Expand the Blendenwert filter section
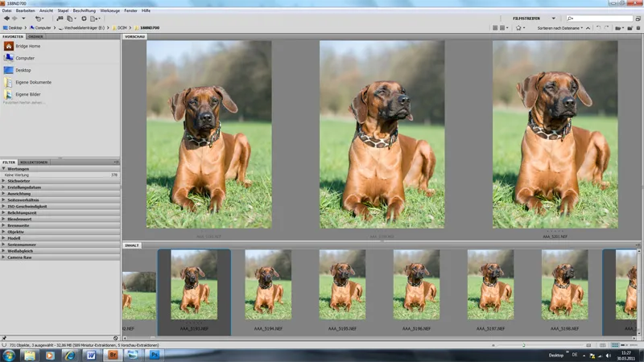Viewport: 644px width, 362px height. point(4,219)
